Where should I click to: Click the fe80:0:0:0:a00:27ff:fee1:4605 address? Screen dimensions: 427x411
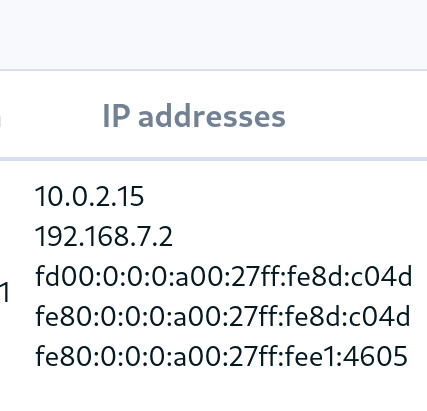221,356
